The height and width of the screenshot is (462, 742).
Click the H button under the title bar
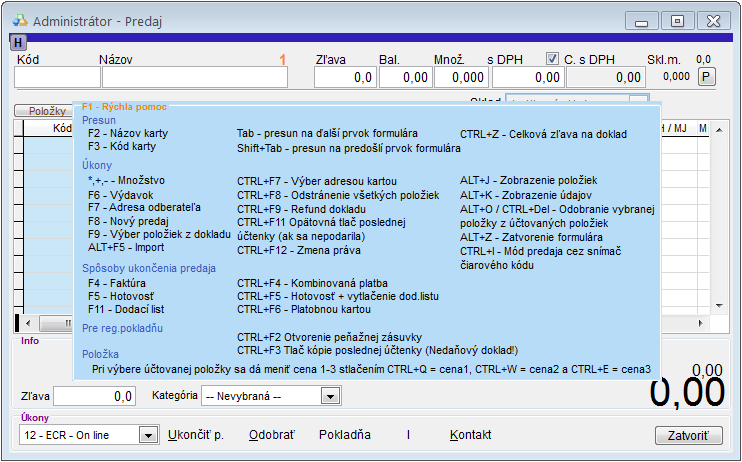(x=18, y=42)
